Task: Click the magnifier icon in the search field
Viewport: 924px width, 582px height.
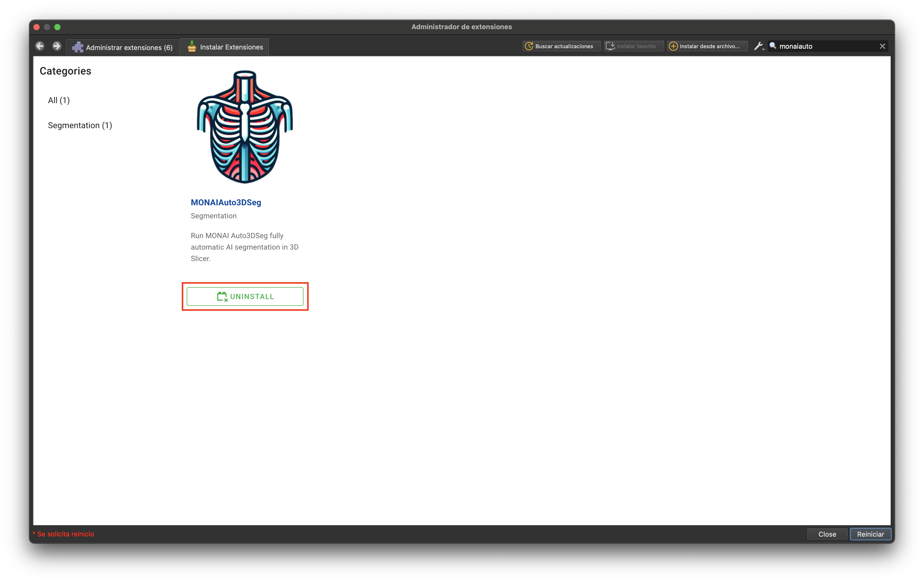Action: click(x=773, y=46)
